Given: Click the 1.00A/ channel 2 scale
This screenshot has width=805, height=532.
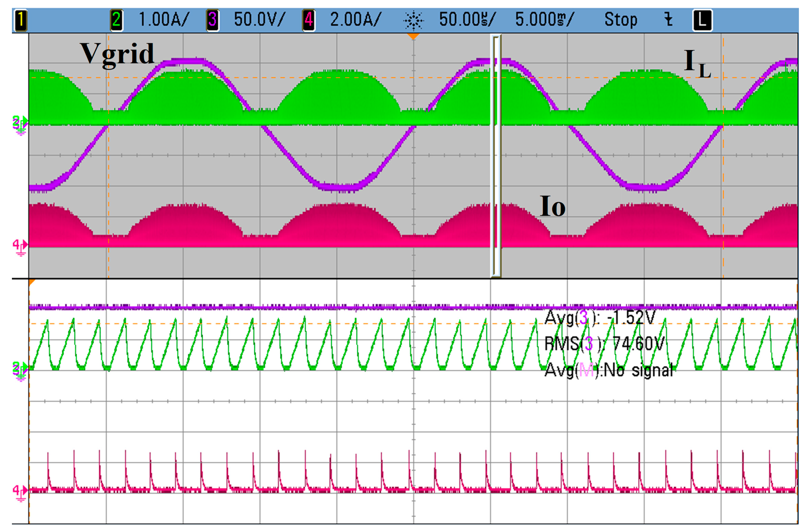Looking at the screenshot, I should click(x=163, y=20).
